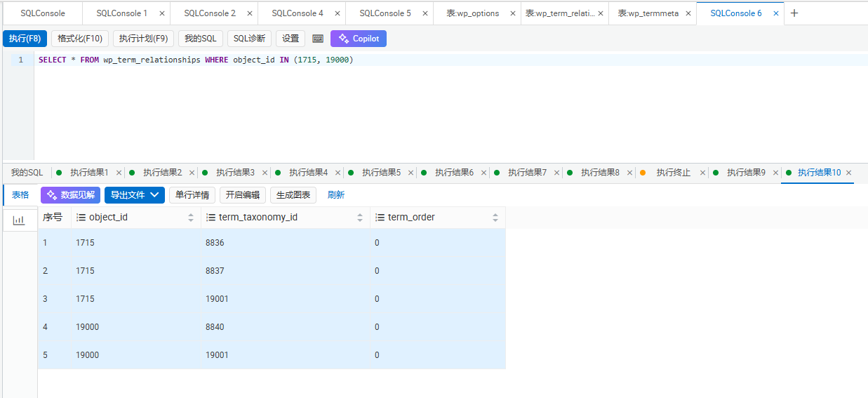Enable editing with 开启编辑
Viewport: 868px width, 398px height.
pos(243,195)
